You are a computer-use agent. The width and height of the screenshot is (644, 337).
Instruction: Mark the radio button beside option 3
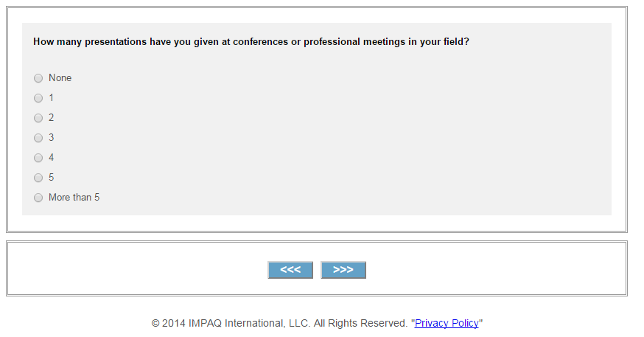tap(38, 138)
